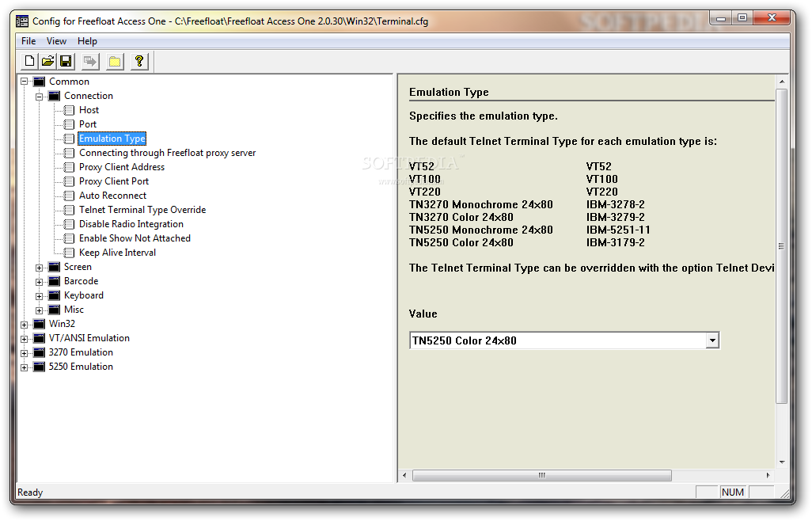This screenshot has width=812, height=521.
Task: Select the Proxy Client Port setting
Action: point(114,181)
